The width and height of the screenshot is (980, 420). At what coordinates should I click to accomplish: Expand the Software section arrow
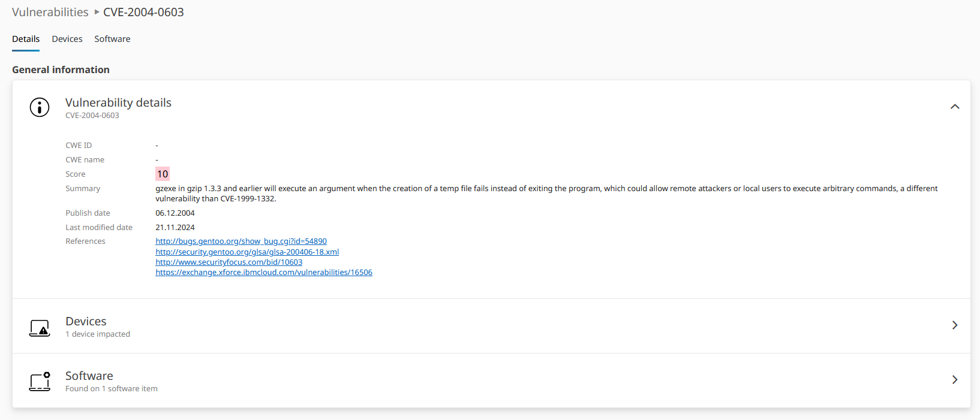955,380
